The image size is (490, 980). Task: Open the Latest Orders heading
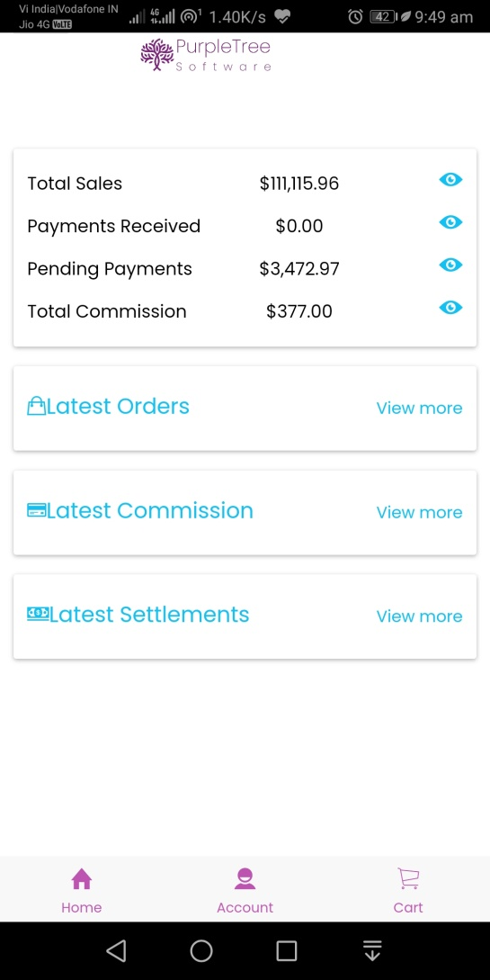pos(118,406)
